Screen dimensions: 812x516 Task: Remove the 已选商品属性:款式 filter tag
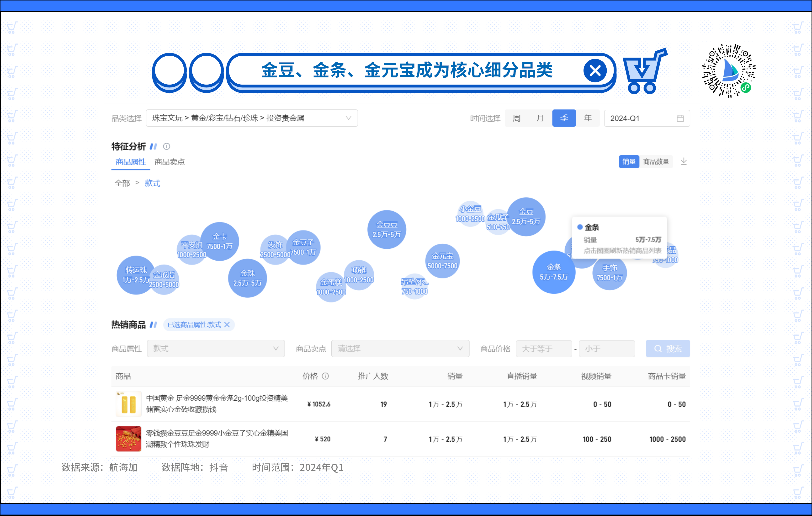point(227,325)
